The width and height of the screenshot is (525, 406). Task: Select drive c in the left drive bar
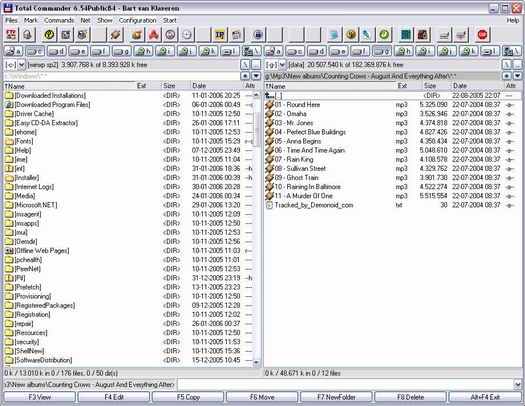click(35, 51)
